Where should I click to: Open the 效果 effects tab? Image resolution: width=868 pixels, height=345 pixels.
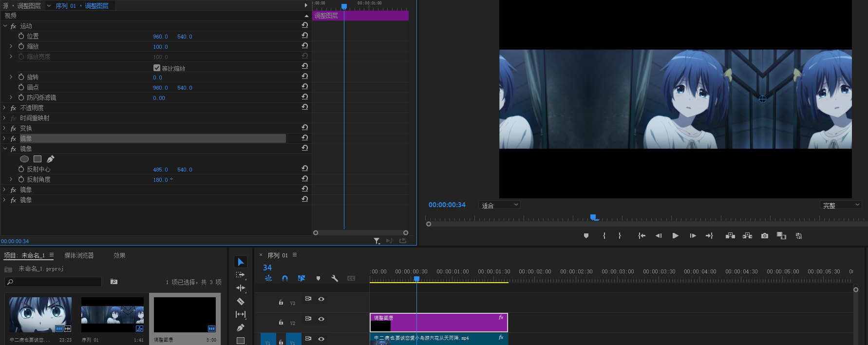[x=119, y=255]
